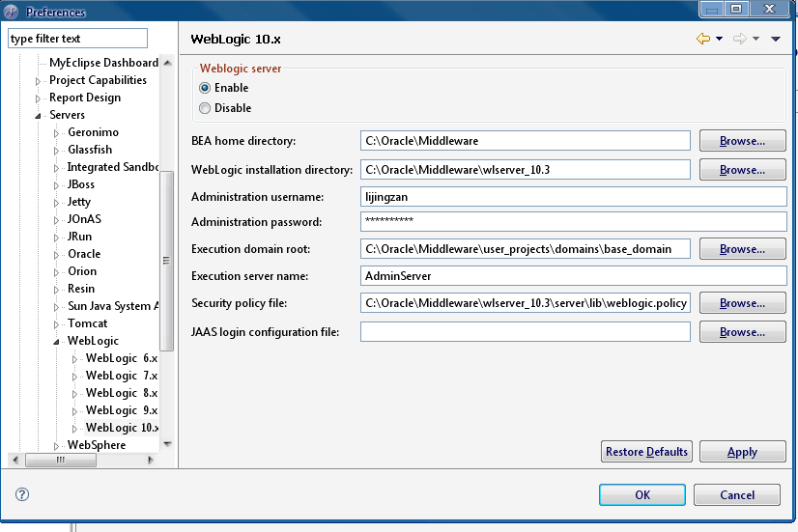Click the back navigation arrow icon
798x532 pixels.
[x=703, y=39]
